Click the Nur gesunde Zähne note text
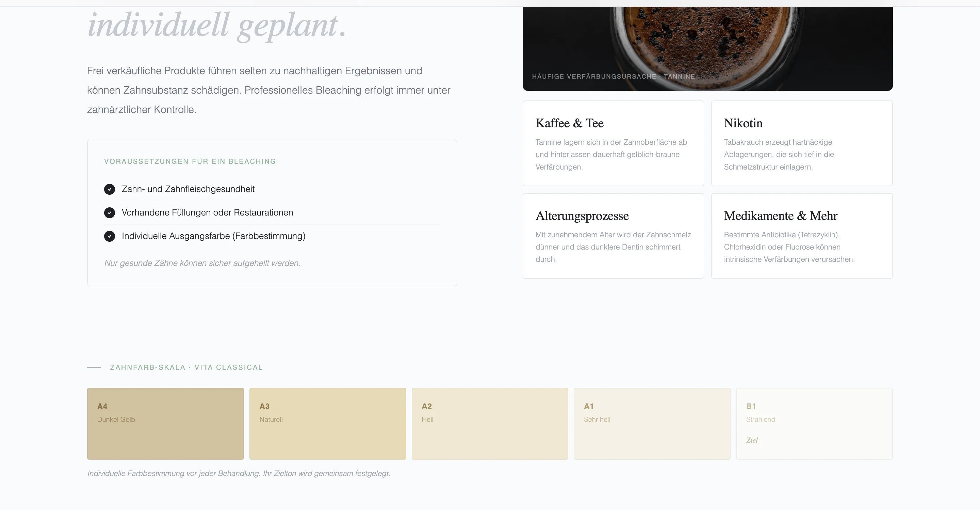 tap(202, 263)
